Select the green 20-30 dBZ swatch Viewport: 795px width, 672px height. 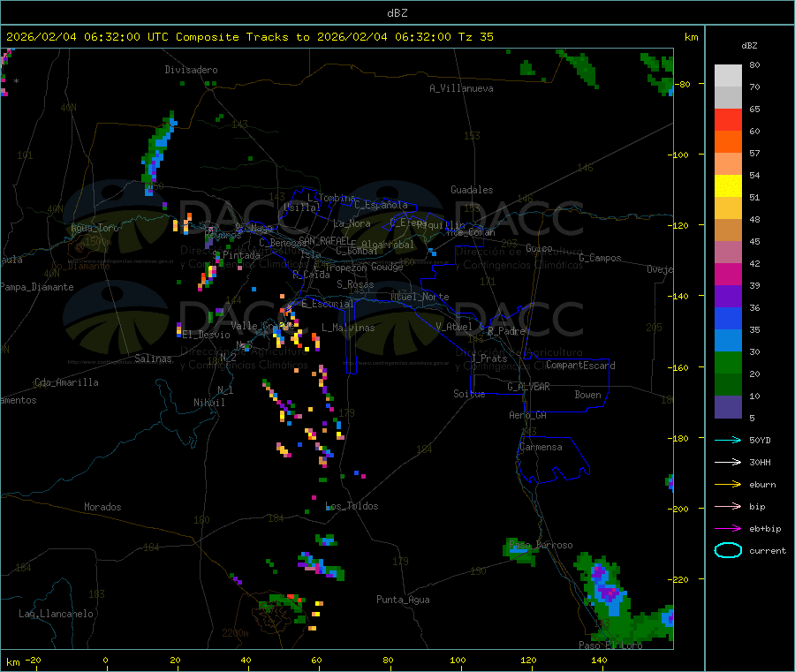[728, 363]
